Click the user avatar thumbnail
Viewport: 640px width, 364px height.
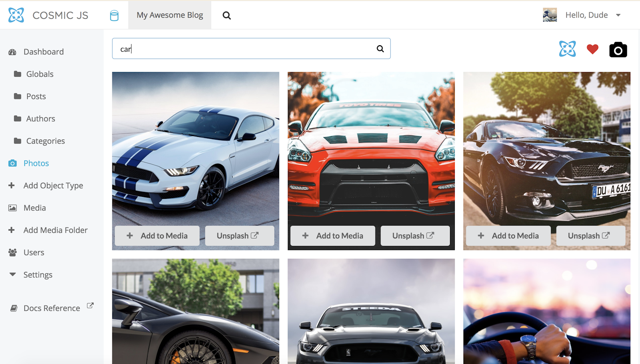(550, 15)
